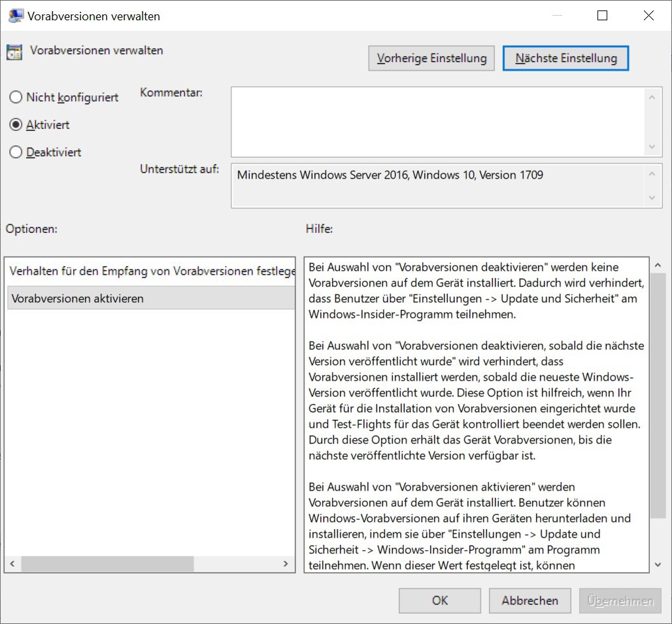Click the computer icon in the title bar

[x=15, y=14]
